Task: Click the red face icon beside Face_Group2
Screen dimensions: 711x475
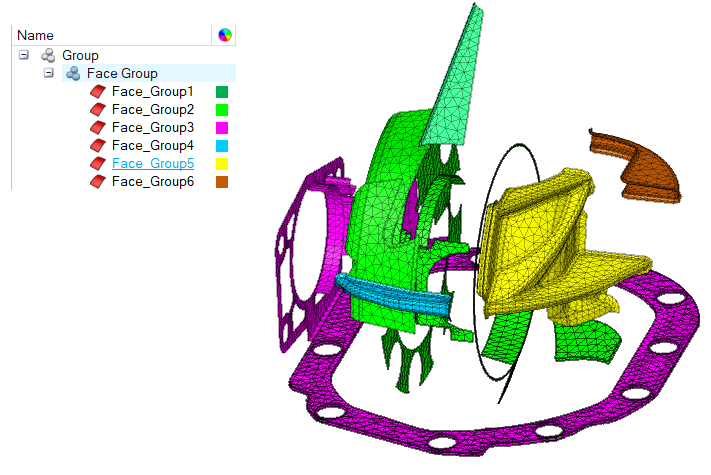Action: point(98,109)
